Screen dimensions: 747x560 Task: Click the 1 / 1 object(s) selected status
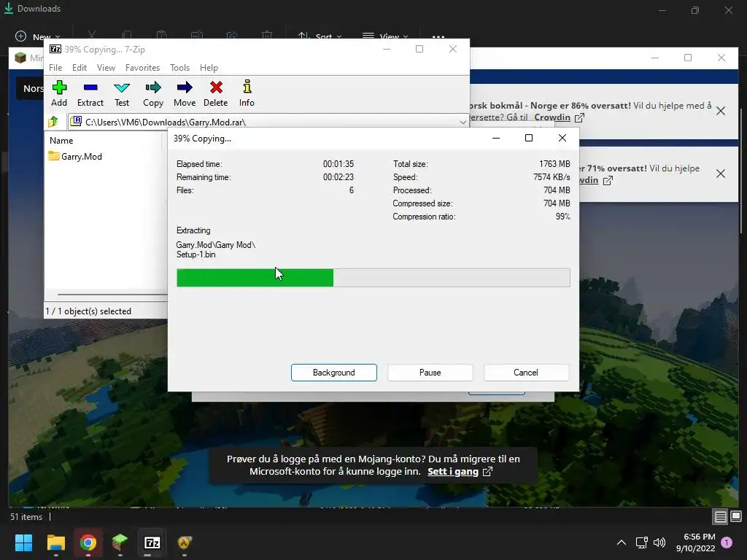click(x=88, y=311)
